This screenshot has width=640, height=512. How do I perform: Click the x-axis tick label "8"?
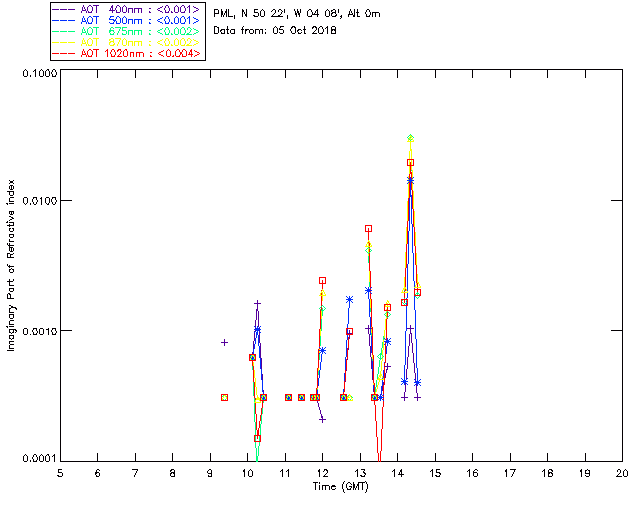point(173,474)
